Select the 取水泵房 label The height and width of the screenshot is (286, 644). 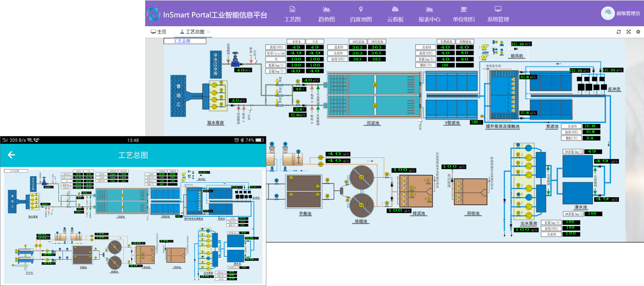point(215,123)
